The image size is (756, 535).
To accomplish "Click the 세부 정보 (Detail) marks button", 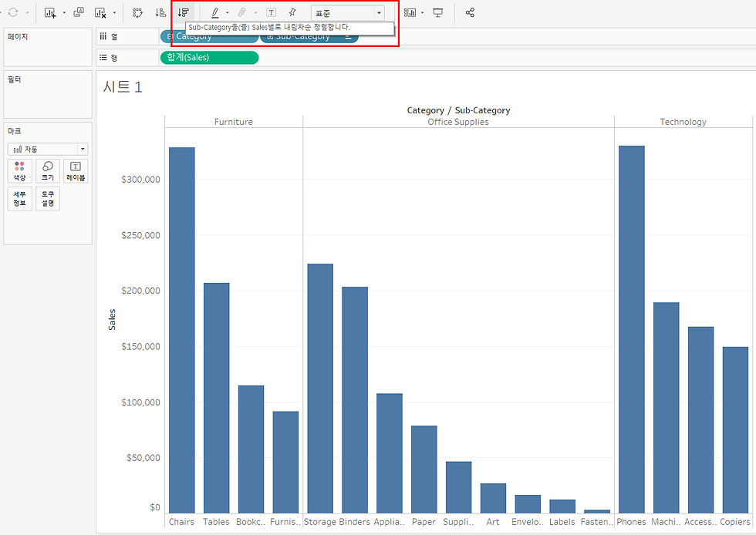I will tap(19, 199).
